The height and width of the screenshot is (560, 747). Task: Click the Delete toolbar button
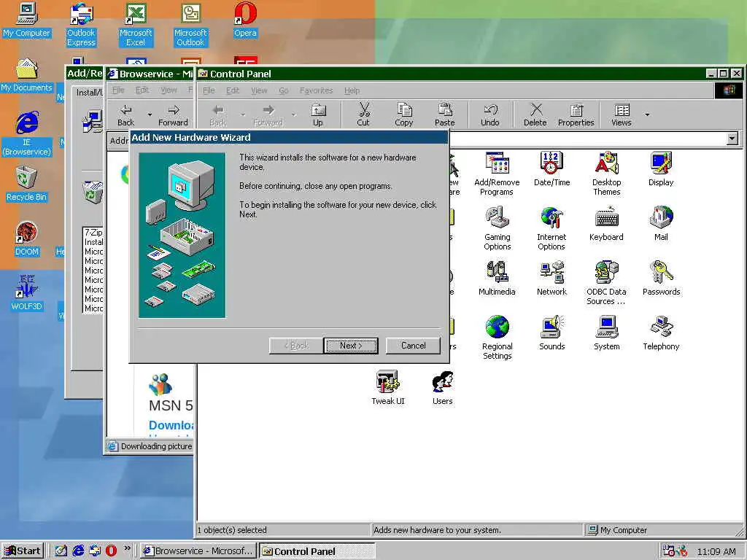point(535,115)
